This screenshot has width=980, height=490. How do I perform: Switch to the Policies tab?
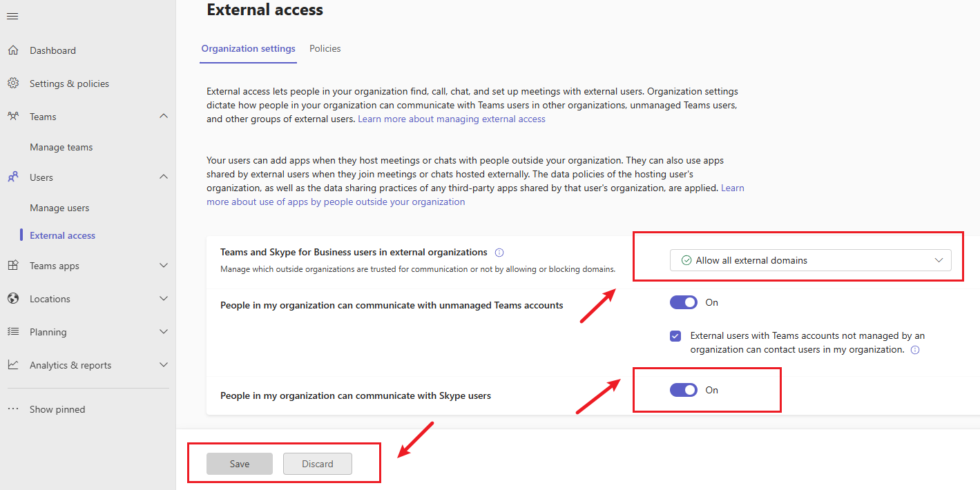click(x=325, y=49)
